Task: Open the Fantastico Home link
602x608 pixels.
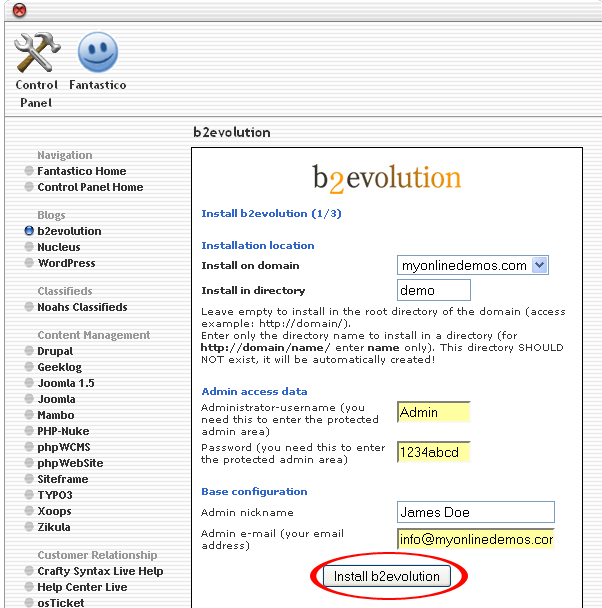Action: [x=82, y=171]
